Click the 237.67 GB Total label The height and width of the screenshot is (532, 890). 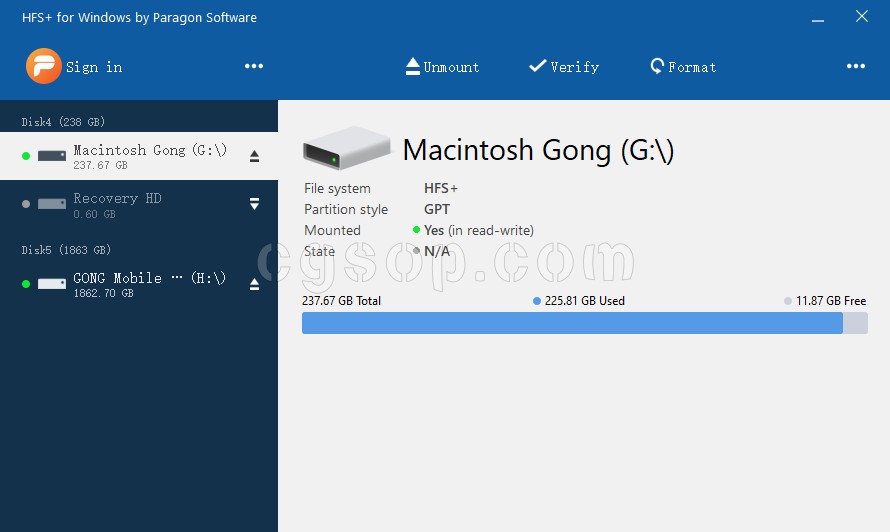(x=341, y=301)
